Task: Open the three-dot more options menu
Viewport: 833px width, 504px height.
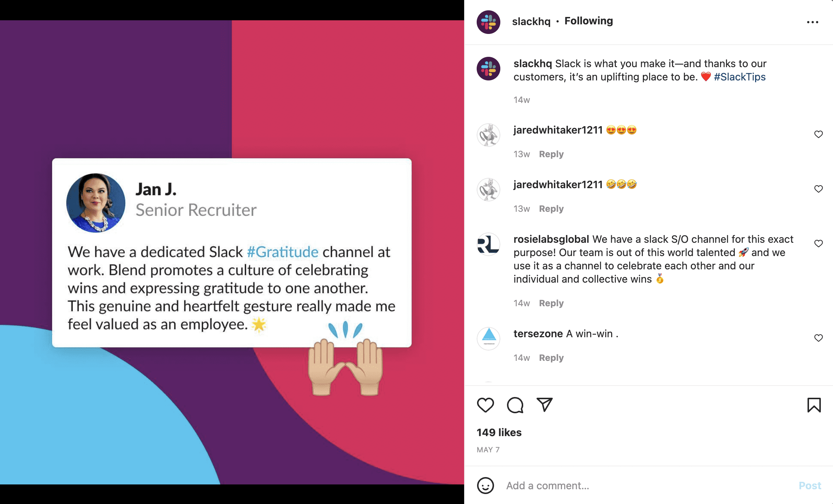Action: (812, 22)
